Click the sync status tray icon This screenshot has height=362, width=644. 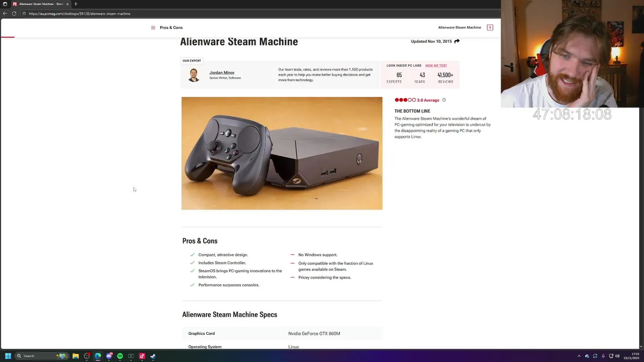[x=595, y=356]
